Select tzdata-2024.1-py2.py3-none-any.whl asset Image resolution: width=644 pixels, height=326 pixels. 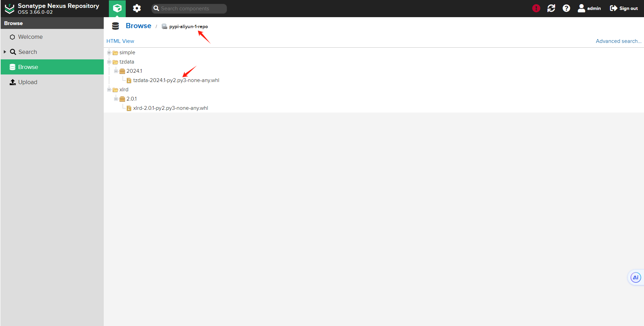click(x=176, y=80)
